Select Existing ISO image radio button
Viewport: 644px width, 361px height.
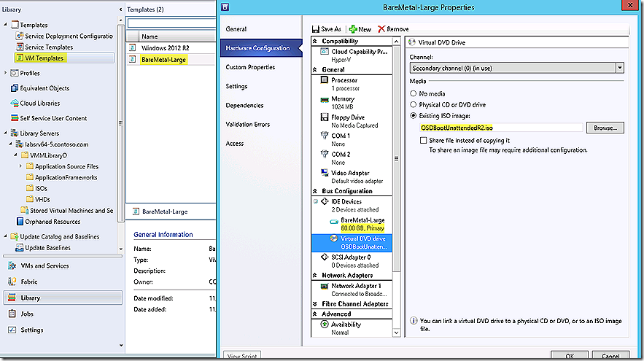414,116
